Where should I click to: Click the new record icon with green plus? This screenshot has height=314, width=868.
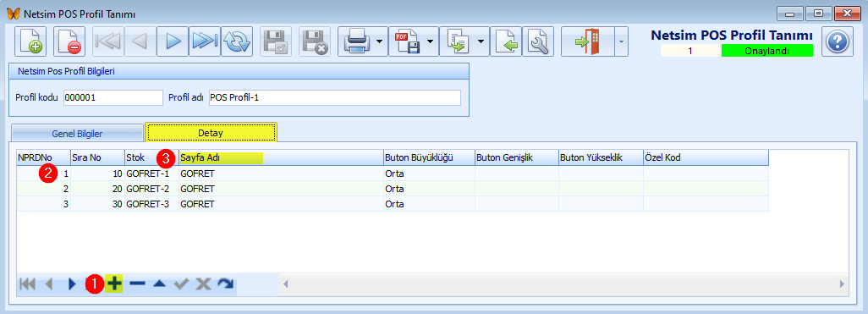coord(30,42)
